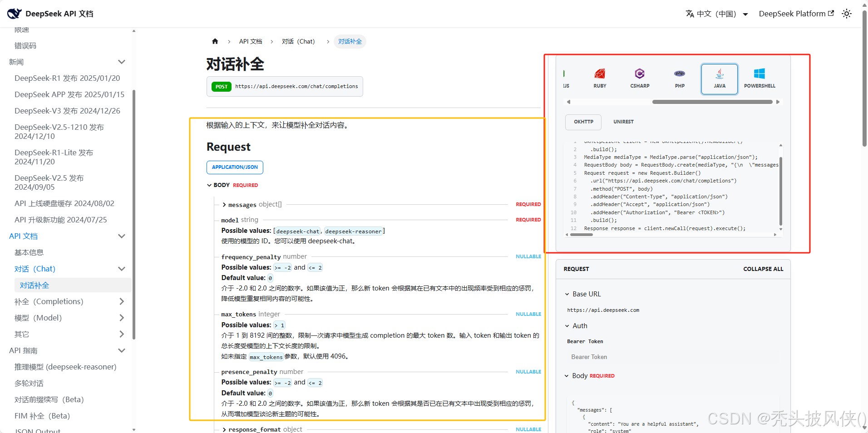The height and width of the screenshot is (433, 868).
Task: Open the DeepSeek Platform external link
Action: tap(796, 14)
